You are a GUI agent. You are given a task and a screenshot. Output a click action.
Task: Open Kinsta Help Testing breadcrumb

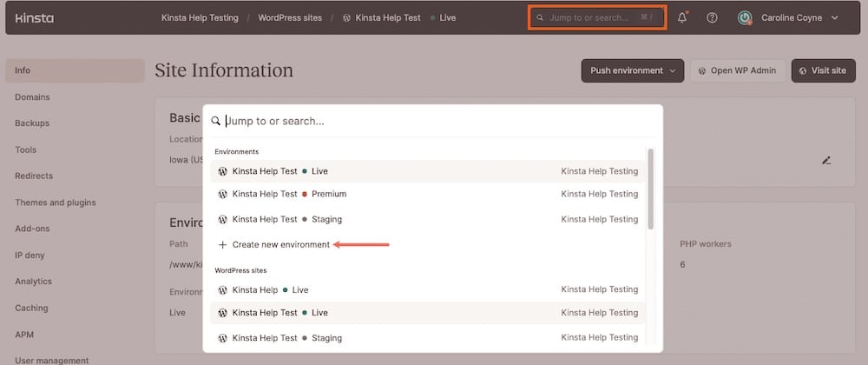200,17
